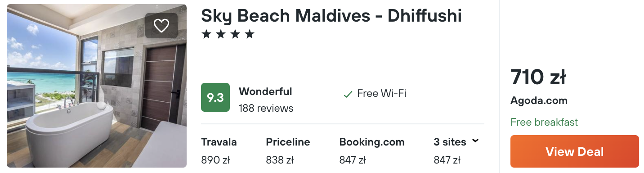Viewport: 644px width, 173px height.
Task: Select the Priceline price offer
Action: 288,150
